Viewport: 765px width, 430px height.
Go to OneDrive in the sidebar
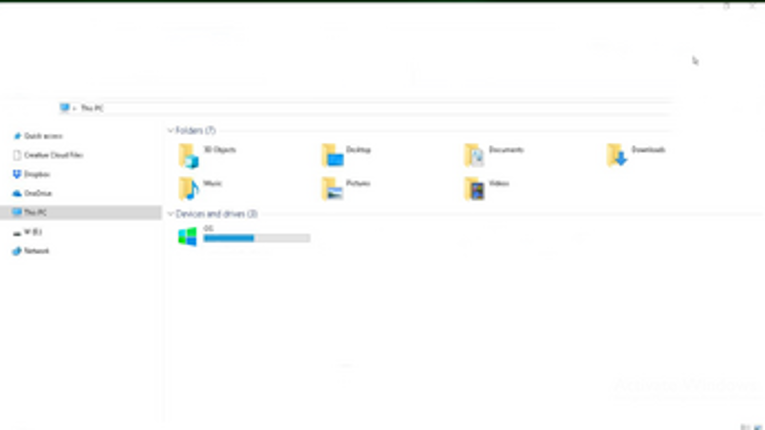(x=32, y=193)
